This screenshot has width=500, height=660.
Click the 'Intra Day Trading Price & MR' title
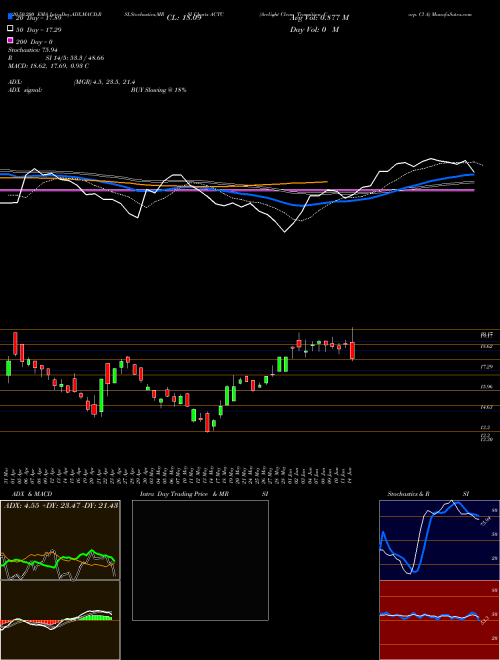coord(184,494)
